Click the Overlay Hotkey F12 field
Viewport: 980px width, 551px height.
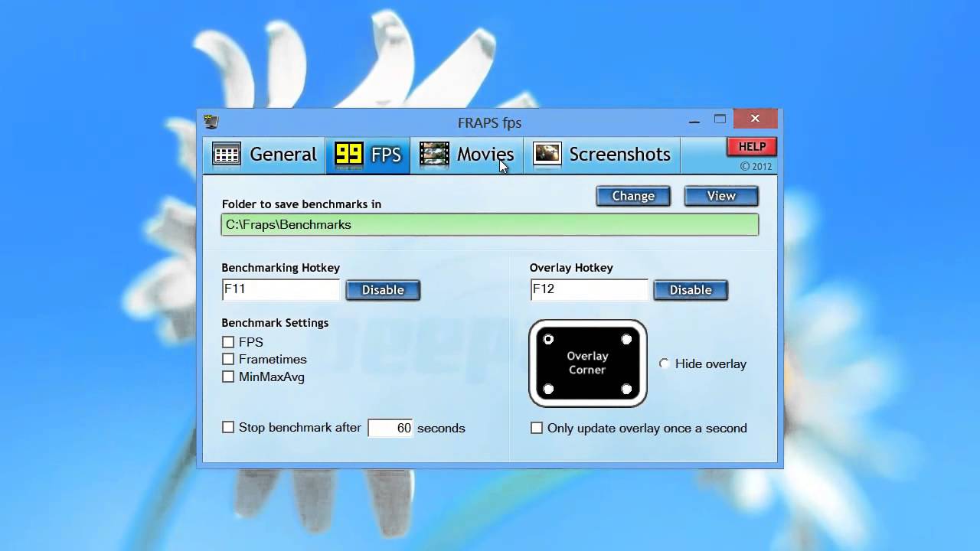point(589,289)
